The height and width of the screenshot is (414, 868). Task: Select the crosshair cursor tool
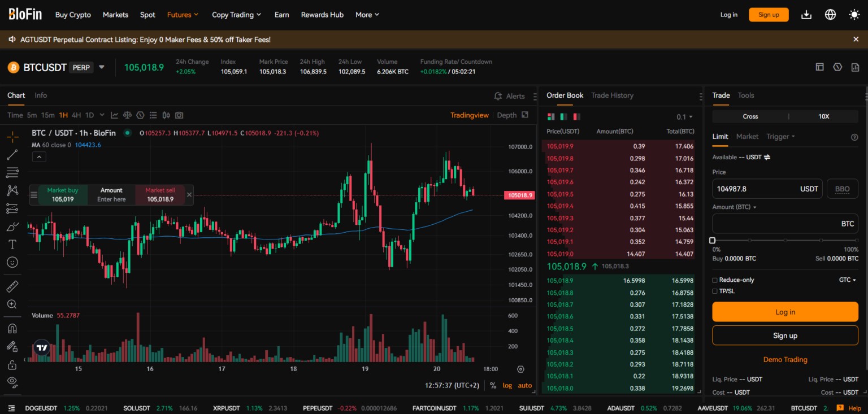click(x=12, y=137)
